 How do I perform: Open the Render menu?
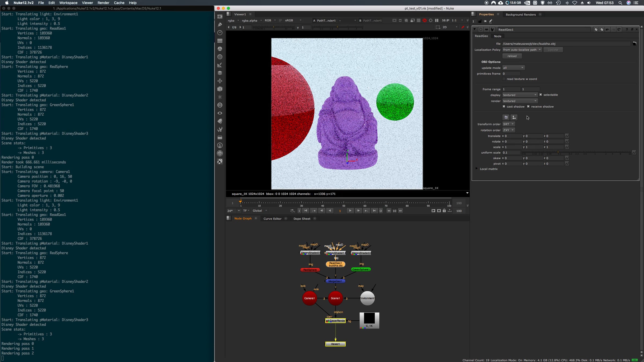(103, 3)
